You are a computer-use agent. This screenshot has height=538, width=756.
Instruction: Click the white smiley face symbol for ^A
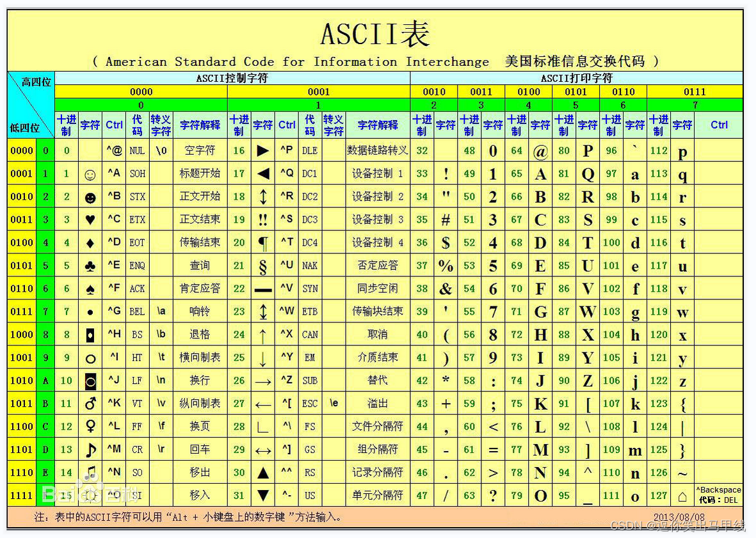coord(90,175)
